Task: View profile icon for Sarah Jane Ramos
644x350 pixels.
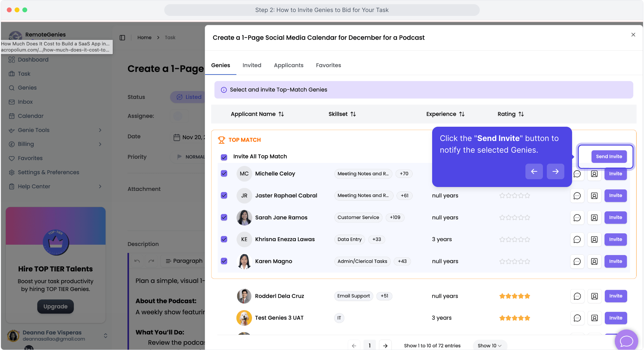Action: (x=594, y=217)
